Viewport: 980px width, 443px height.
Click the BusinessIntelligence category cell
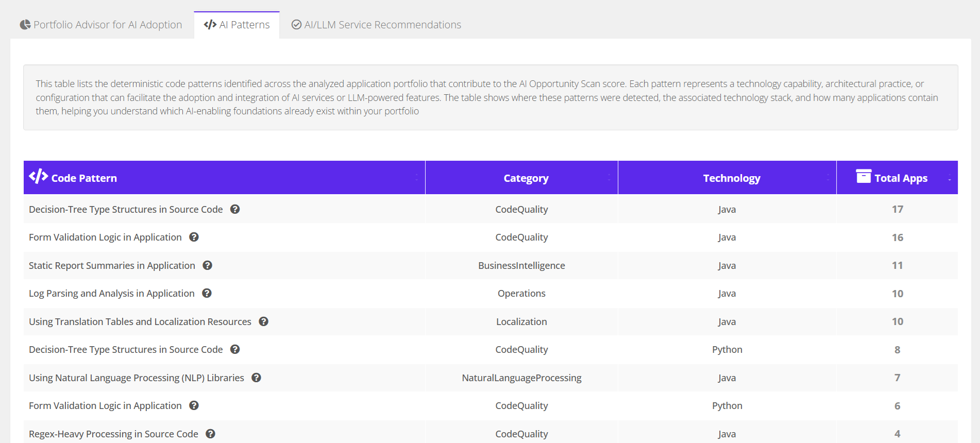(521, 265)
